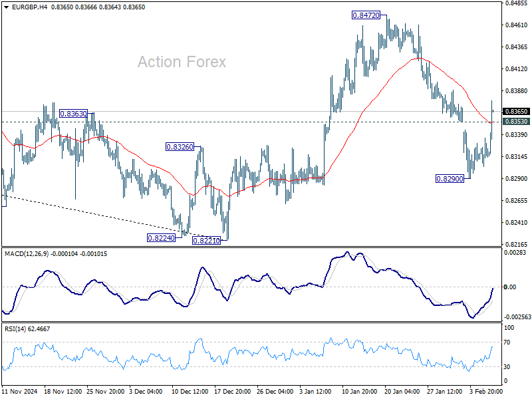Click the dropdown arrow beside EURGBP,H4
This screenshot has height=399, width=532.
tap(6, 7)
